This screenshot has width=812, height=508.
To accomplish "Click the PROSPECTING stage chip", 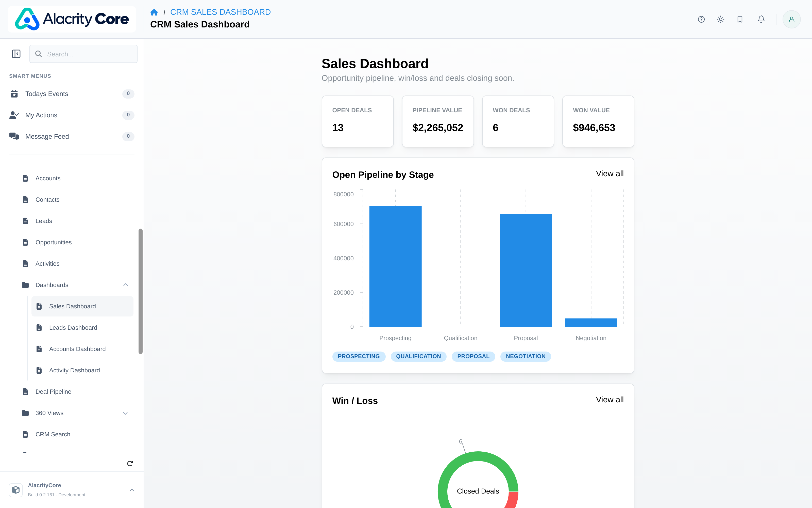I will (359, 356).
